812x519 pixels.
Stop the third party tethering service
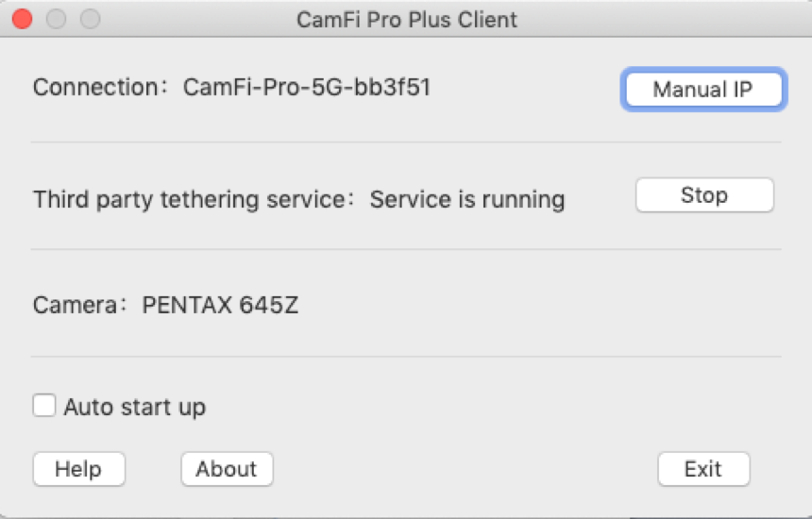[704, 195]
